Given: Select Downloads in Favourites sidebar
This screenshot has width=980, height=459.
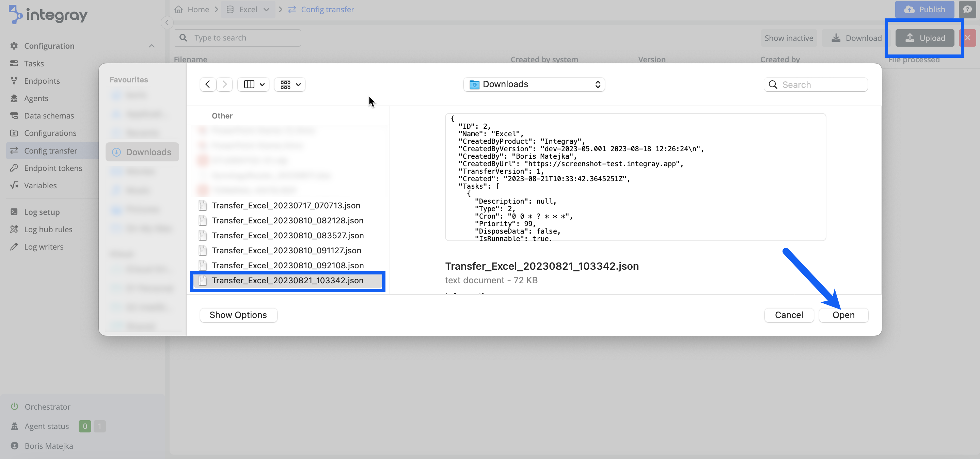Looking at the screenshot, I should click(x=142, y=152).
